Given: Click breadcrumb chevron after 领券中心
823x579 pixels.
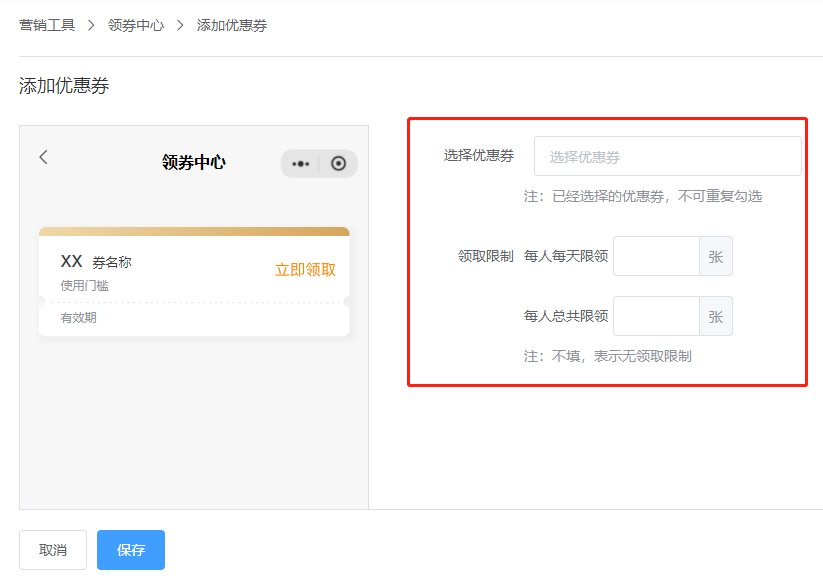Looking at the screenshot, I should (x=181, y=25).
